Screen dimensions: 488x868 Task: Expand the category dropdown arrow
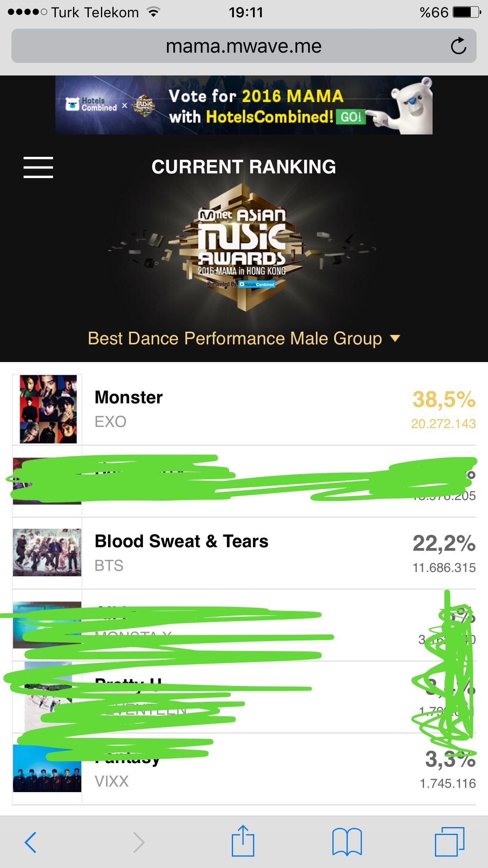(x=395, y=338)
